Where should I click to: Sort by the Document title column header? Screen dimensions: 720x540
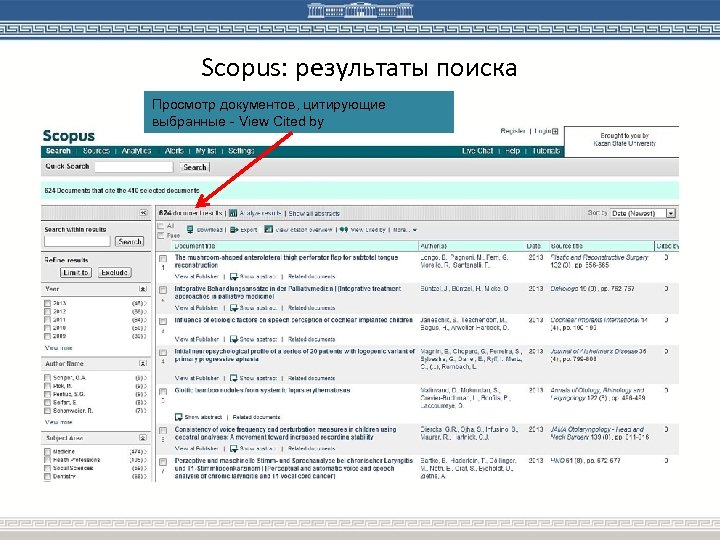click(x=195, y=246)
